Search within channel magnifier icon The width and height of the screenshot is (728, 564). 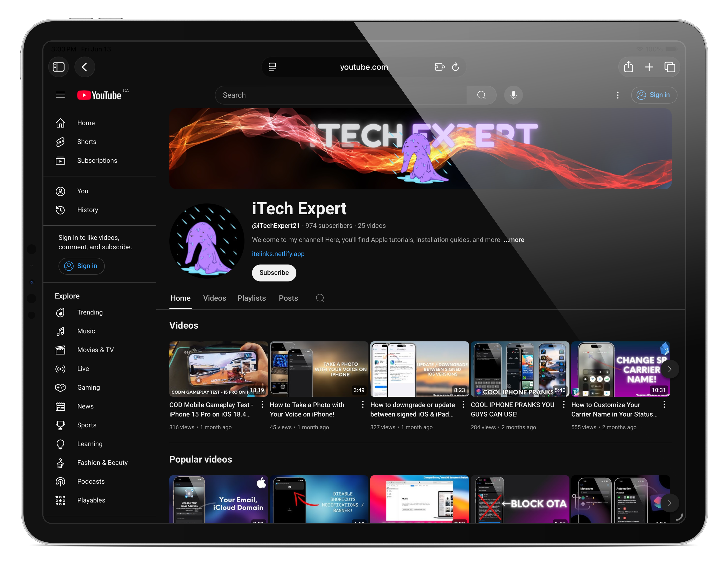(x=320, y=298)
